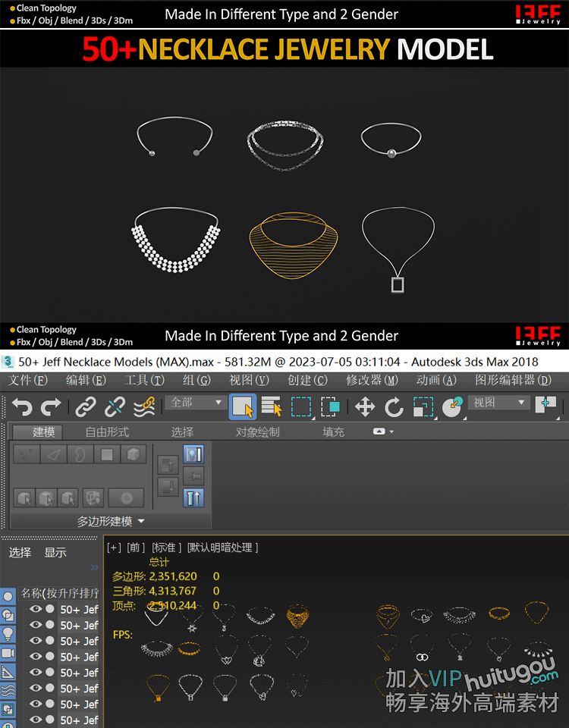Click the Previous Modifier stack icon
This screenshot has width=569, height=728.
[x=168, y=464]
